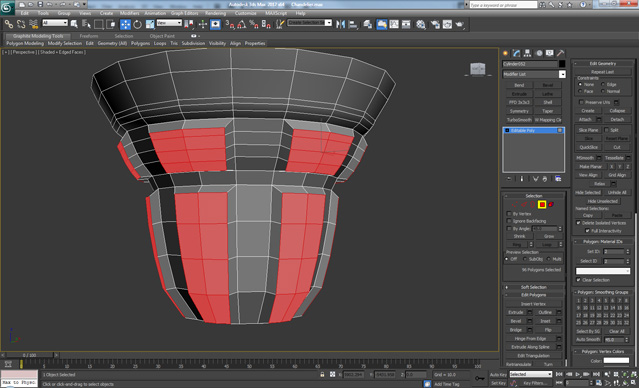Click the Mirror tool icon

pos(340,24)
